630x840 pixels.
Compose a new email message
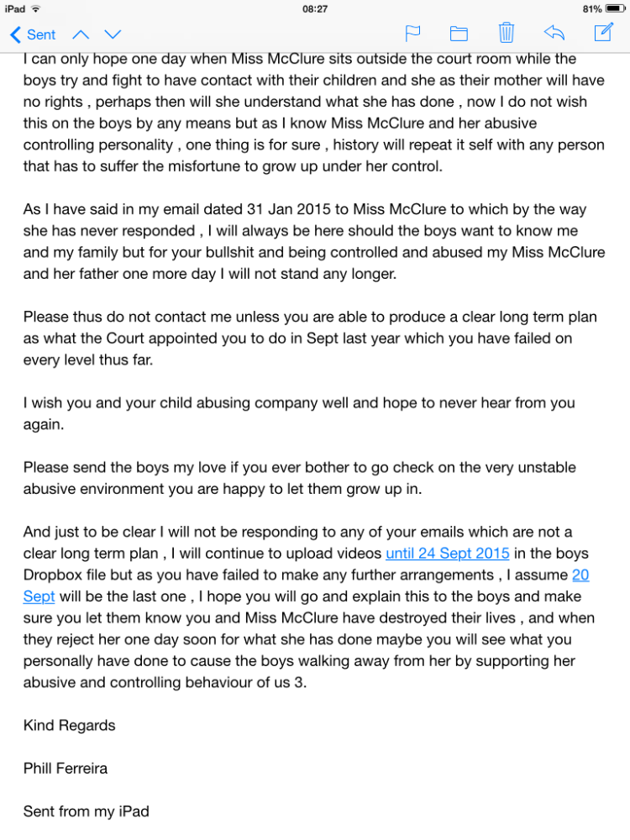tap(603, 33)
